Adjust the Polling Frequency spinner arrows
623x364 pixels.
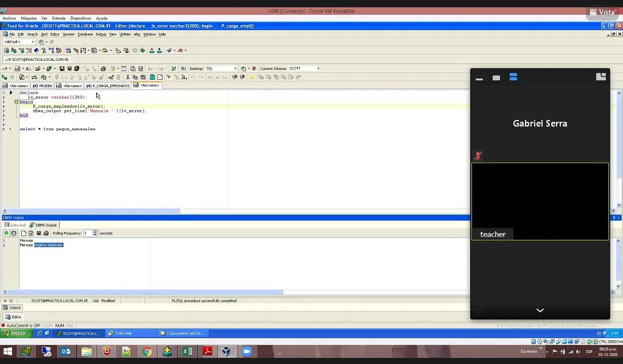point(95,233)
